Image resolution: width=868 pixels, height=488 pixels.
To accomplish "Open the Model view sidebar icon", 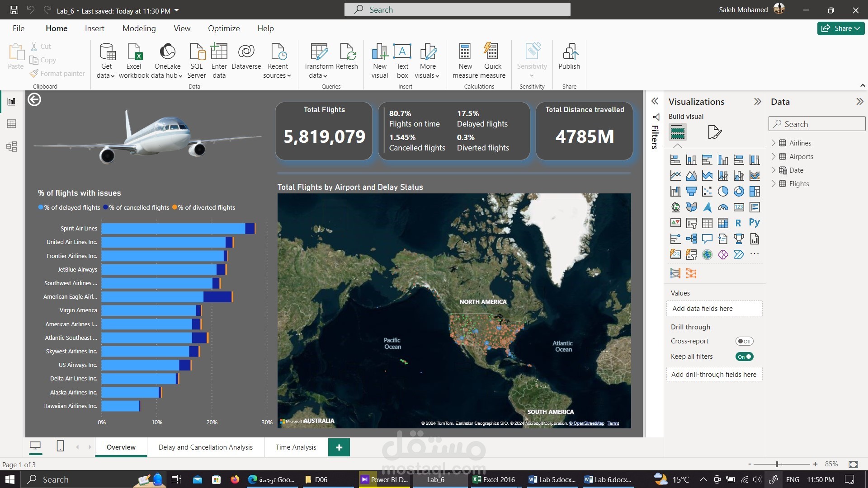I will tap(12, 146).
